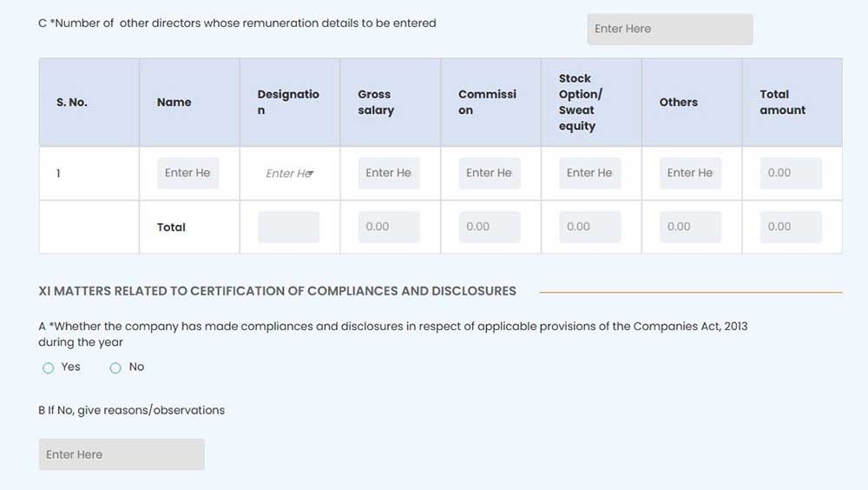This screenshot has height=490, width=868.
Task: Click the reasons/observations input field
Action: pyautogui.click(x=122, y=454)
